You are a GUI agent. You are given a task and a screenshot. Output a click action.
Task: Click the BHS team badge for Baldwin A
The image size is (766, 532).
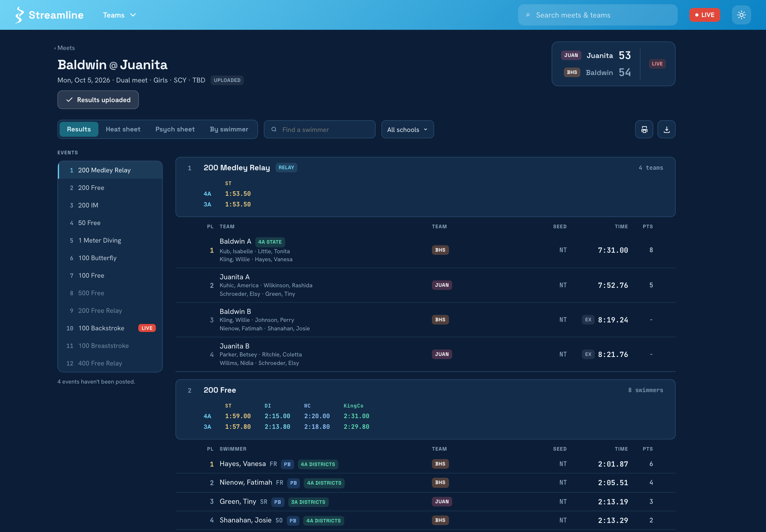(440, 250)
